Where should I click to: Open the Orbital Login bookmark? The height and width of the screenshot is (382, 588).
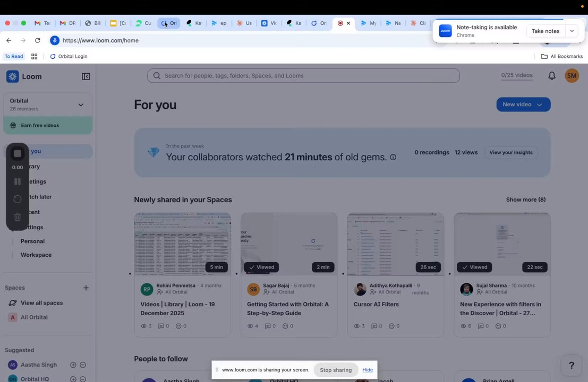pyautogui.click(x=69, y=56)
